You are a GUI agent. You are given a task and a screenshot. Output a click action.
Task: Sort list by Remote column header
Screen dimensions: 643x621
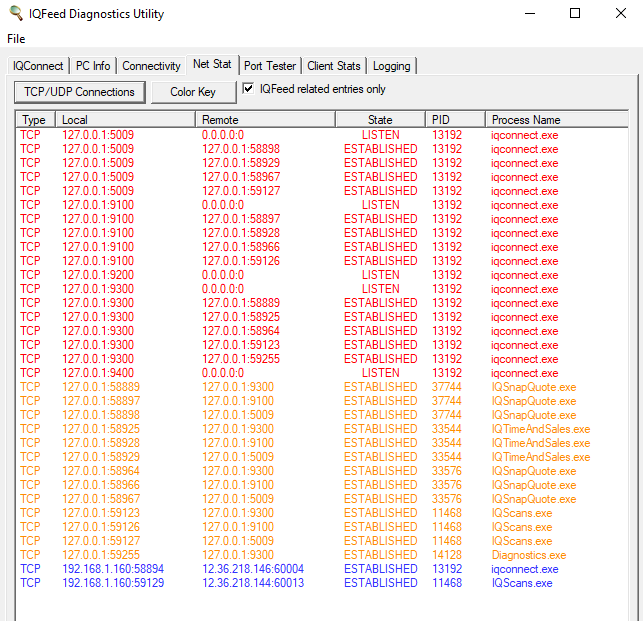(265, 120)
